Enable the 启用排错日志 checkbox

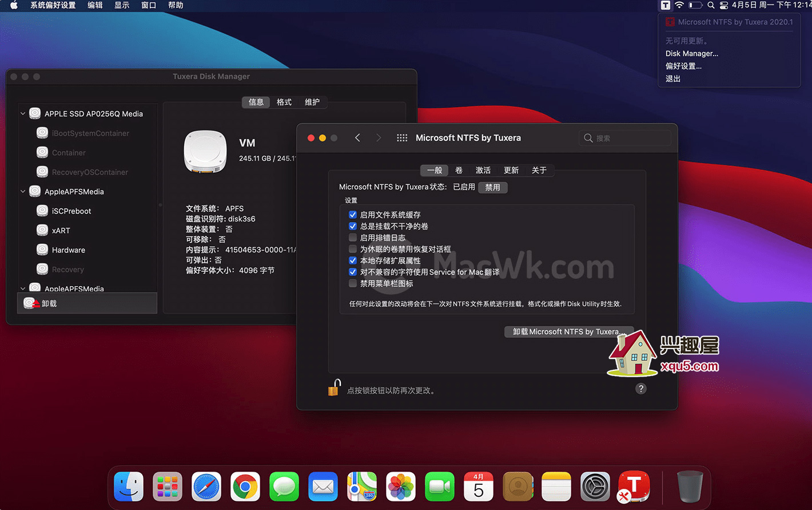point(353,238)
